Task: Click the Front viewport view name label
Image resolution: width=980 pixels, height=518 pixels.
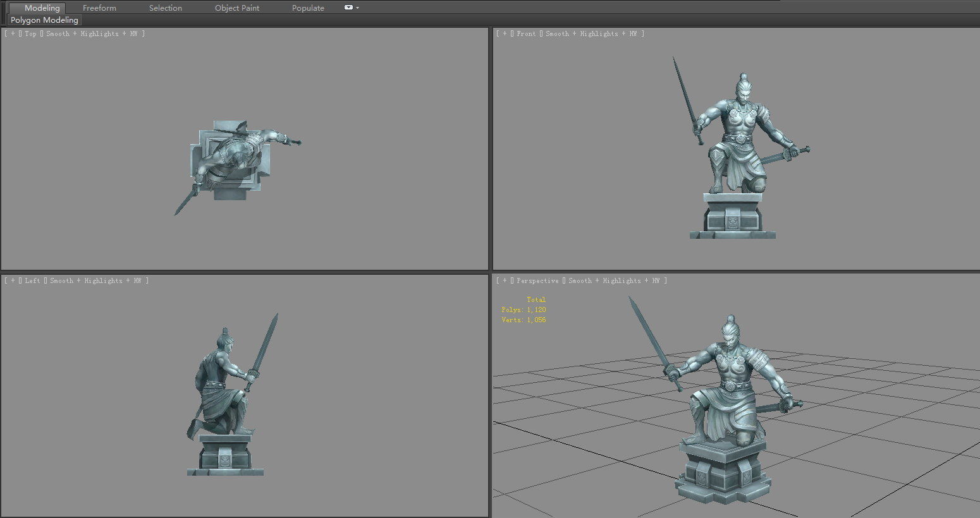Action: click(526, 33)
